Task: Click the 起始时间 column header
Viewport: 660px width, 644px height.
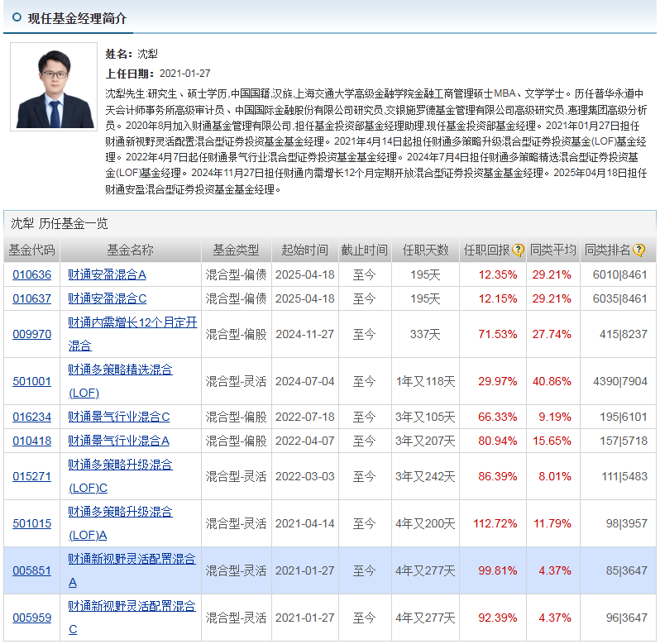Action: [x=304, y=250]
